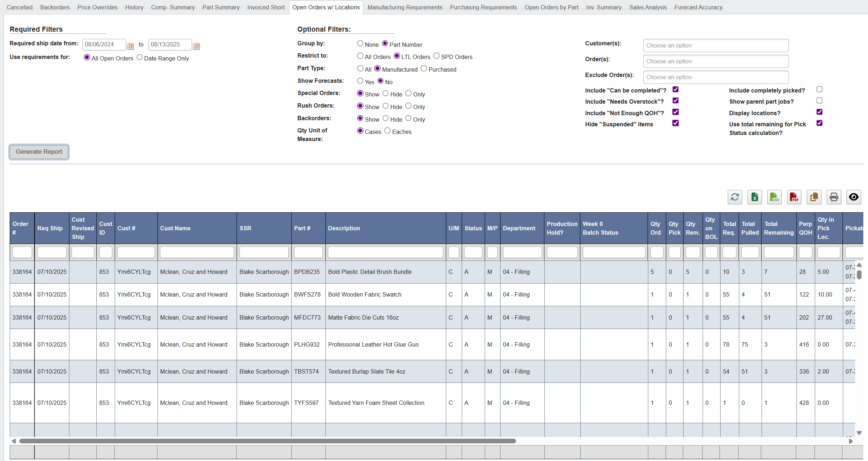This screenshot has height=461, width=868.
Task: Select the Backorders menu item
Action: point(55,7)
